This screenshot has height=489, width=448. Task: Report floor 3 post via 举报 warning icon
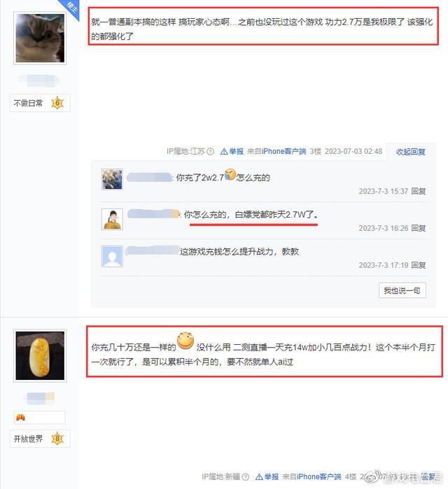(x=224, y=152)
